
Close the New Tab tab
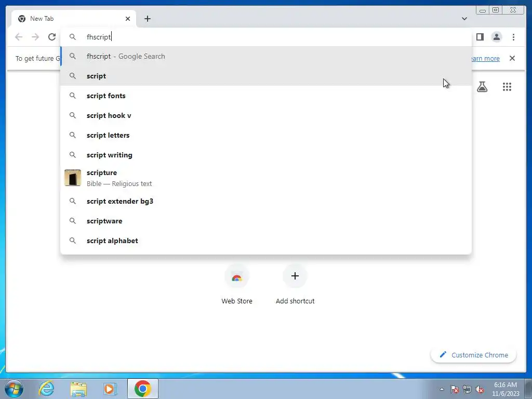coord(128,19)
